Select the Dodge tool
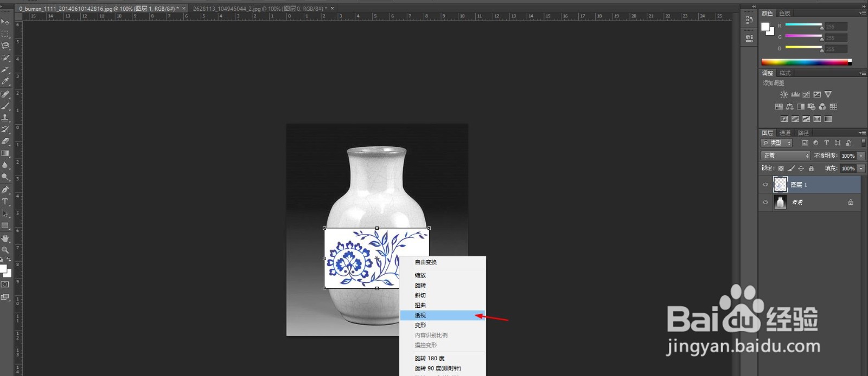The height and width of the screenshot is (376, 868). (5, 177)
